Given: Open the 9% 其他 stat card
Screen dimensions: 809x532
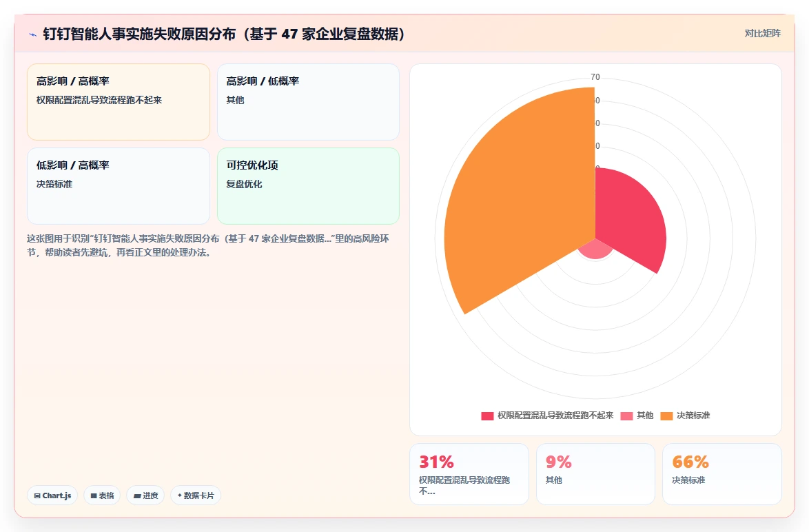Looking at the screenshot, I should 595,473.
